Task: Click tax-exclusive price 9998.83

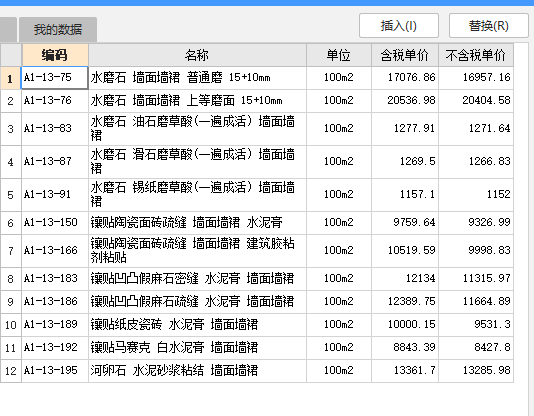Action: (x=476, y=251)
